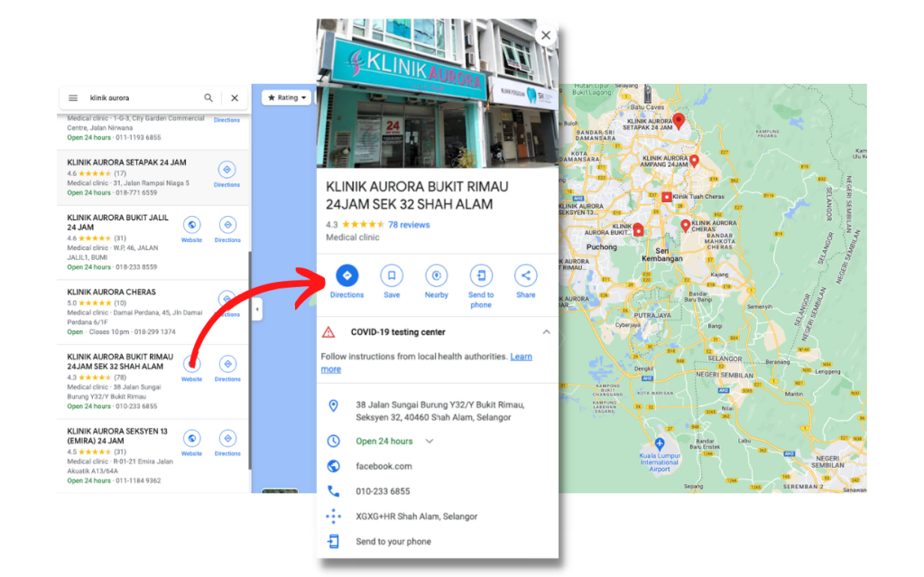Screen dimensions: 924x577
Task: Click Klinik Aurora Cheras map pin
Action: click(x=685, y=226)
